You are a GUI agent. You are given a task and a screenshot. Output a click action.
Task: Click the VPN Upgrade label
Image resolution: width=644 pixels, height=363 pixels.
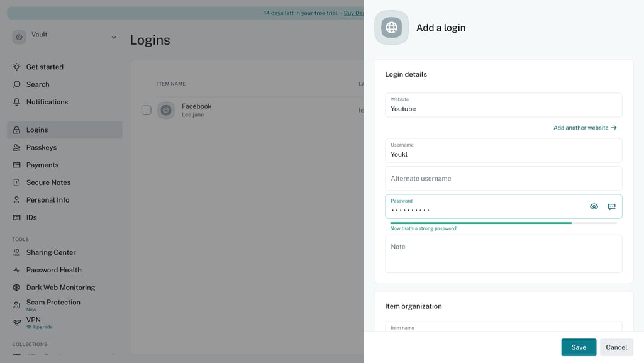pos(40,327)
